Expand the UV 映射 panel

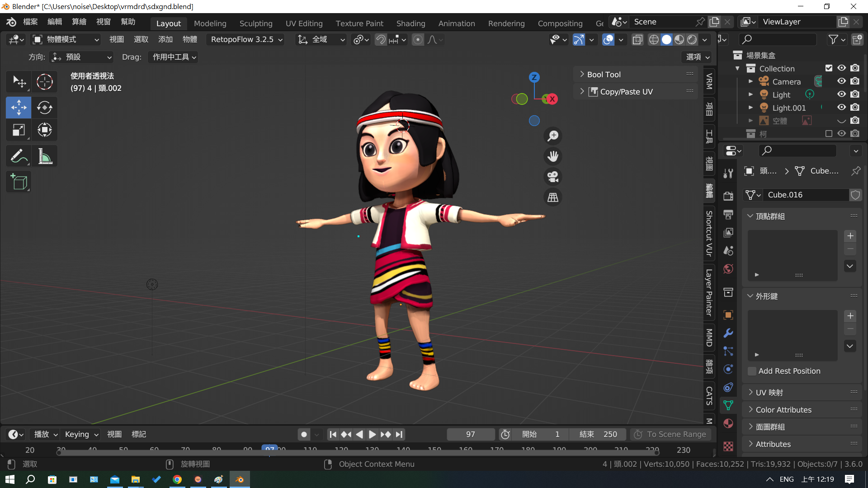769,393
